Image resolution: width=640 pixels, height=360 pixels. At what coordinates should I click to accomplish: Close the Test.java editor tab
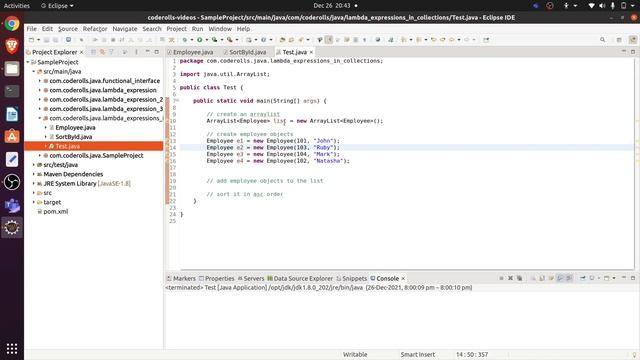311,52
